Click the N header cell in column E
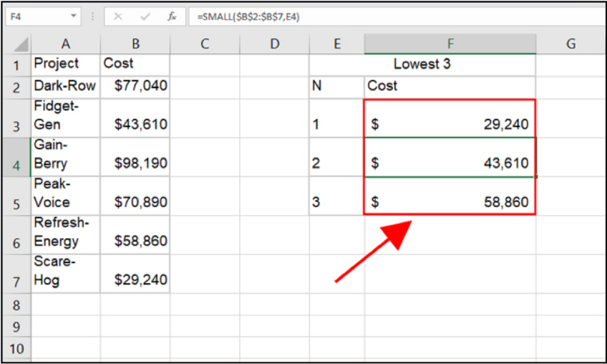The image size is (607, 364). [336, 86]
